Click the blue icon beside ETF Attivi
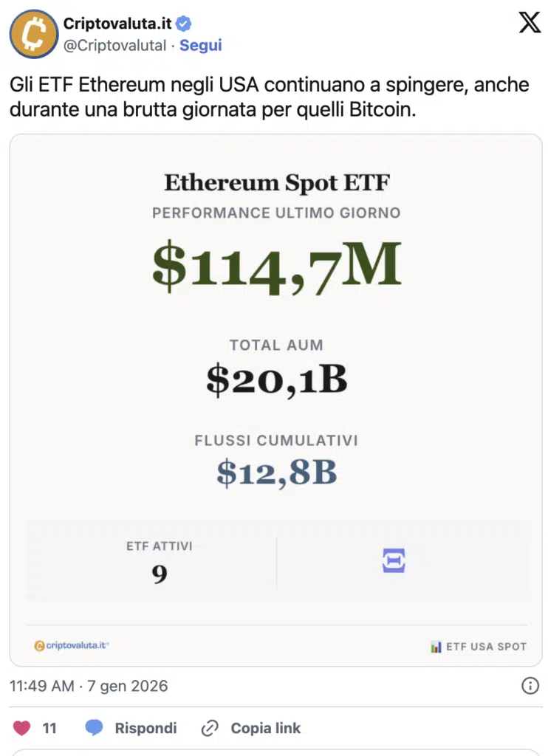 394,560
